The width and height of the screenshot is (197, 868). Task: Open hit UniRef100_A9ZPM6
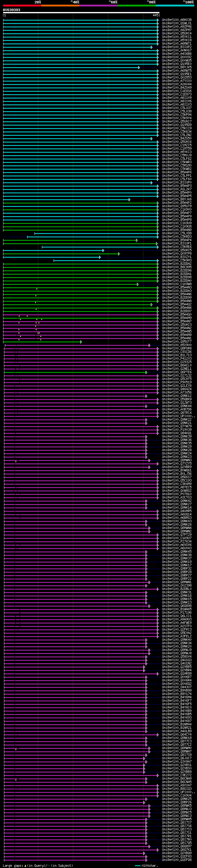point(177,26)
